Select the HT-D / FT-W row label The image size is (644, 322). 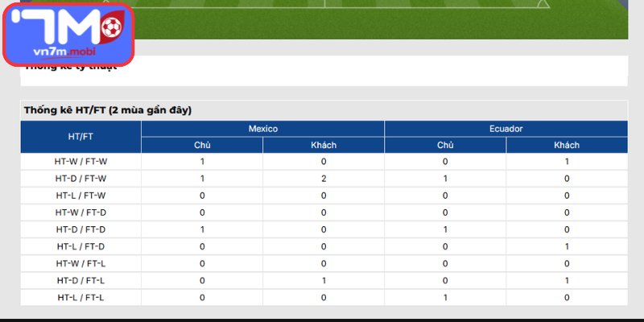pos(80,179)
